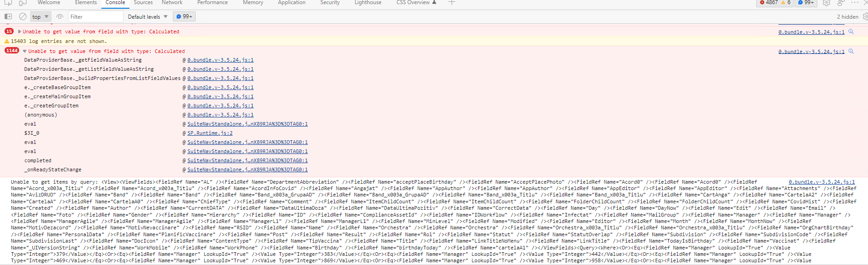
Task: Open the SP.Runtime.js:2 source link
Action: [210, 133]
